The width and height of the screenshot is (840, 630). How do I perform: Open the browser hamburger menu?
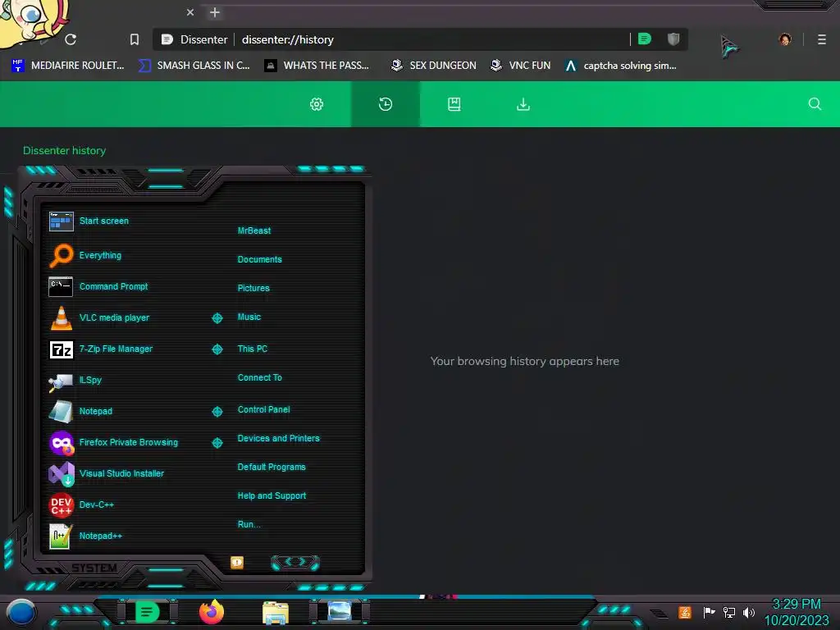(822, 39)
